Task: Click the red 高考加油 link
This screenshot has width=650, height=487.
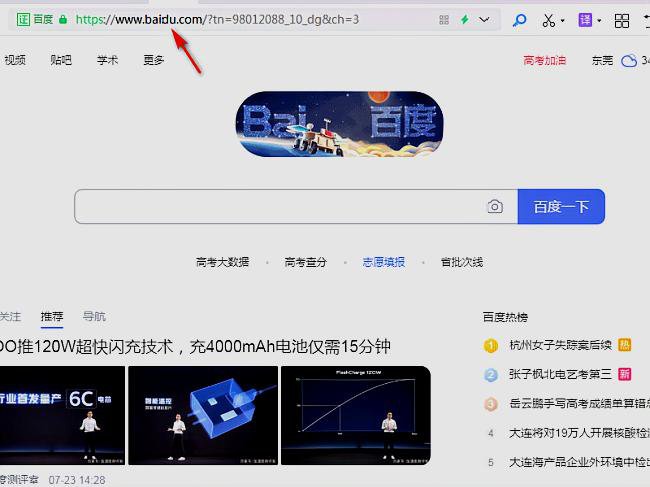Action: pos(545,61)
